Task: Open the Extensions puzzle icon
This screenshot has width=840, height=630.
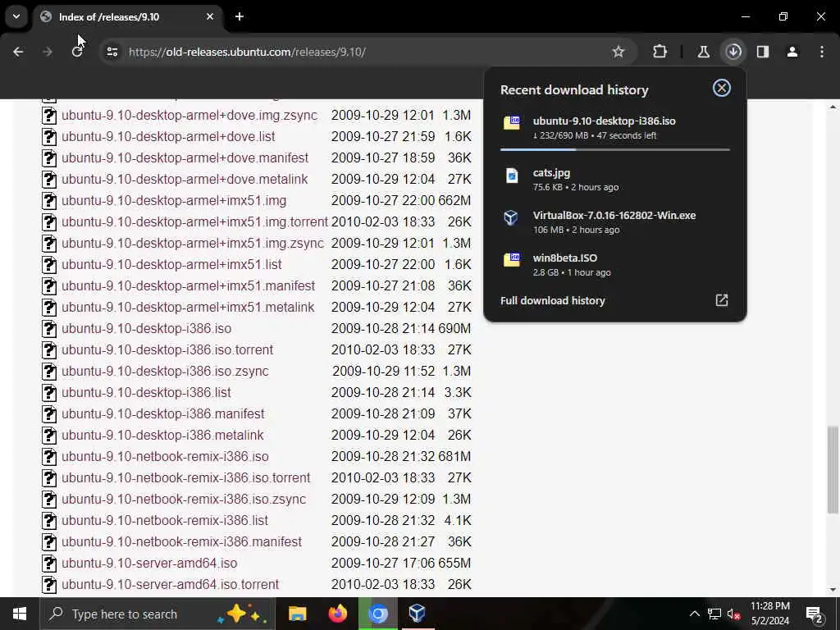Action: [x=660, y=52]
